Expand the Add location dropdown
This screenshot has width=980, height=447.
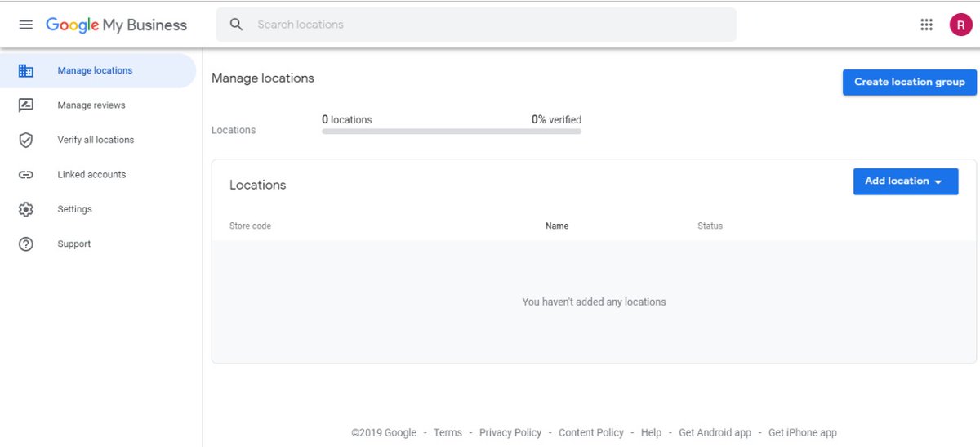point(906,181)
